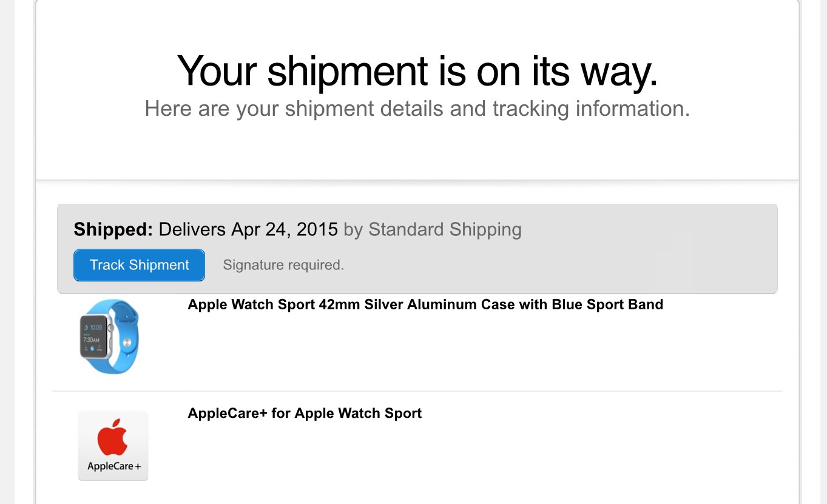This screenshot has height=504, width=827.
Task: Click the watch's digital crown in product image
Action: pyautogui.click(x=110, y=328)
